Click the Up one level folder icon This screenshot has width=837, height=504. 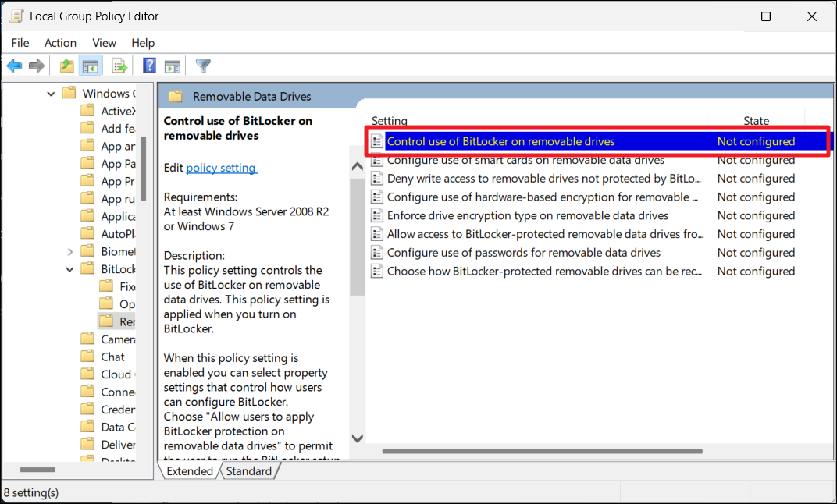[x=67, y=66]
